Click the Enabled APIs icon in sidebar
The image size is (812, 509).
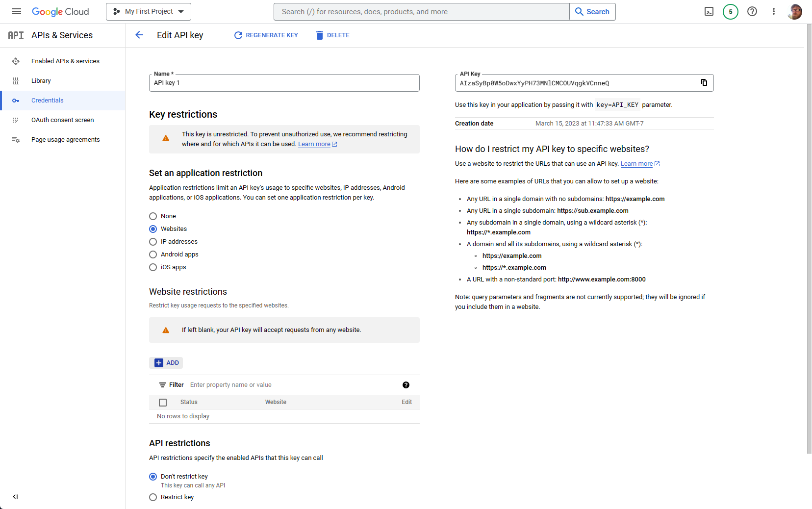16,61
